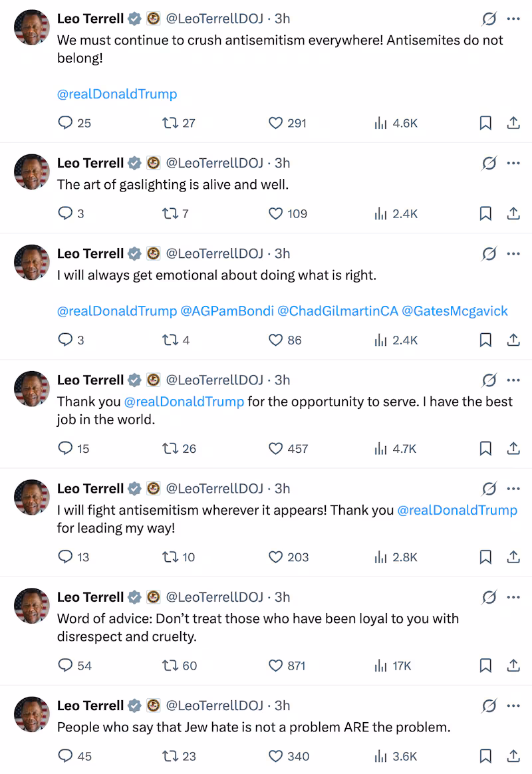Viewport: 532px width, 774px height.
Task: Open Grok actions on the first tweet
Action: tap(489, 19)
